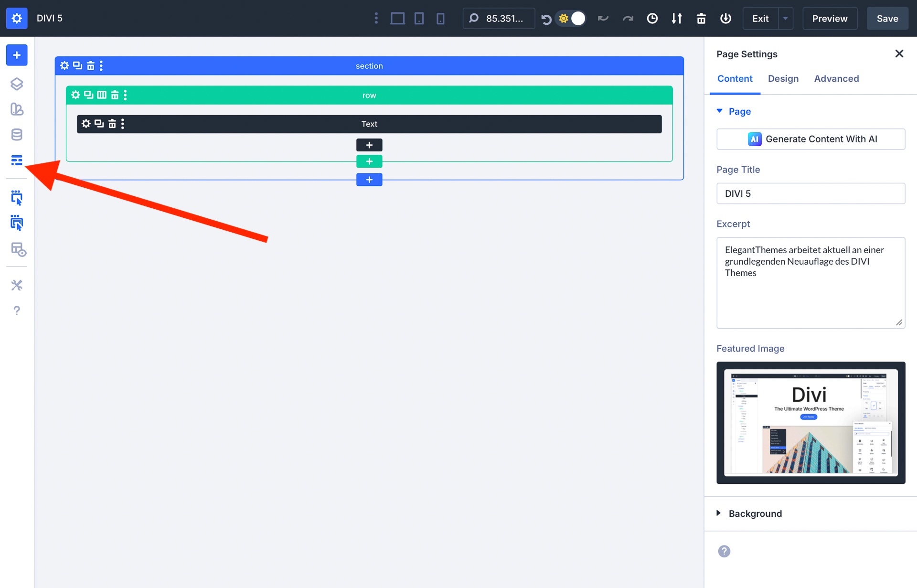
Task: Open the database icon in left sidebar
Action: tap(17, 135)
